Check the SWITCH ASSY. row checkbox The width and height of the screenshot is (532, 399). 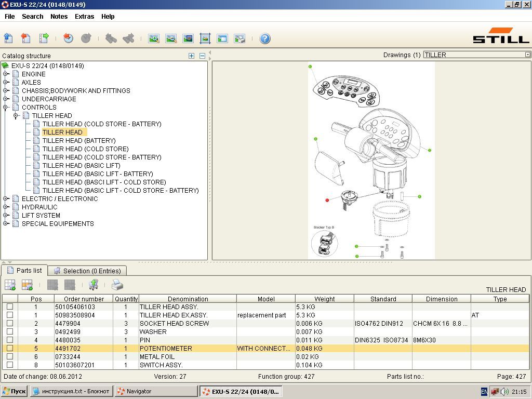10,365
